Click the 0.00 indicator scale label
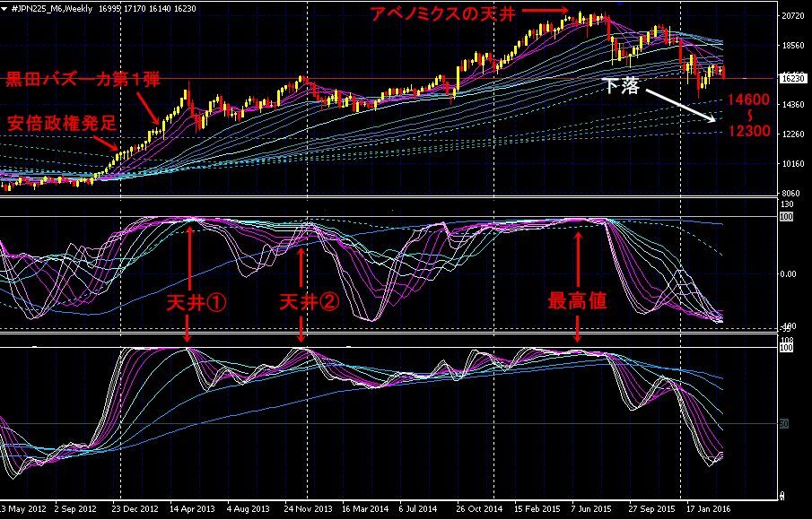This screenshot has height=520, width=812. (x=788, y=273)
